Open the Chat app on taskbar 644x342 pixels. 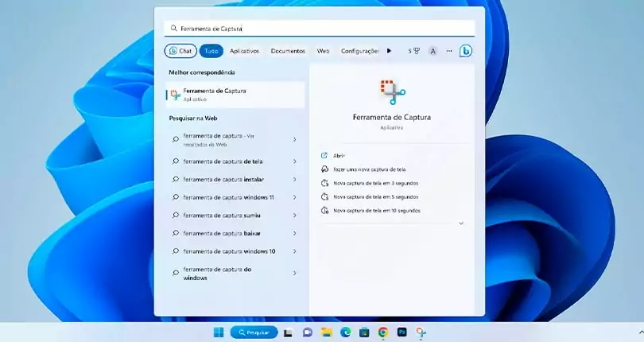pyautogui.click(x=307, y=332)
